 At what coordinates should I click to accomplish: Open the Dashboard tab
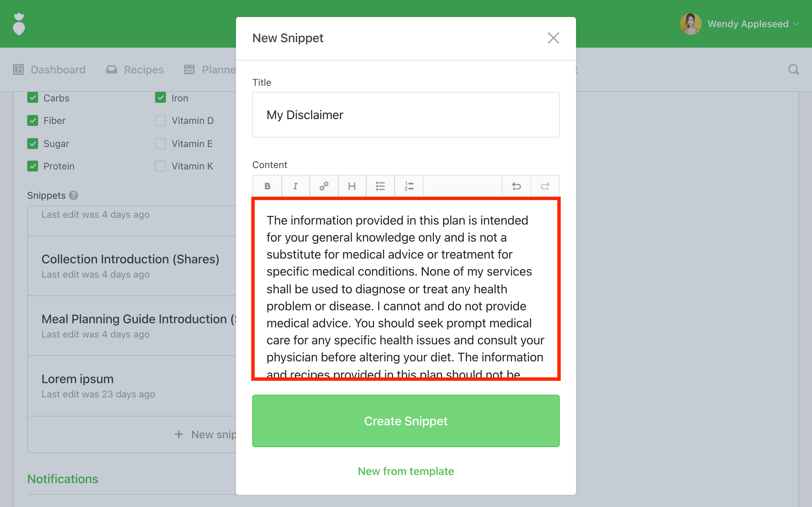[x=50, y=70]
